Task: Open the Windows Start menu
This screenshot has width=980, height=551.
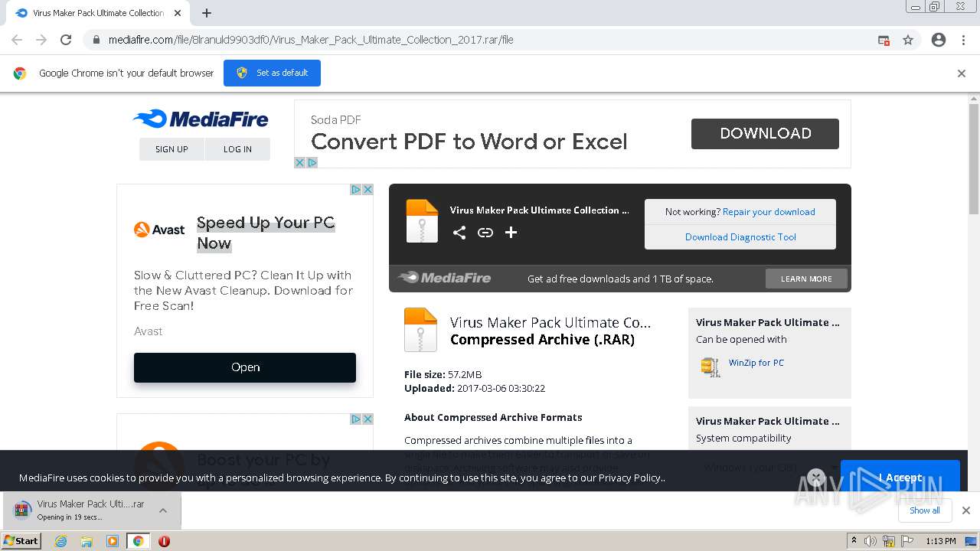Action: (x=21, y=540)
